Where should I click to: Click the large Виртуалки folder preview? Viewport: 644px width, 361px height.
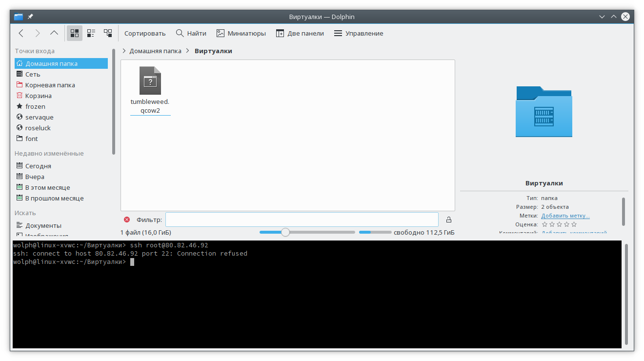pyautogui.click(x=544, y=112)
